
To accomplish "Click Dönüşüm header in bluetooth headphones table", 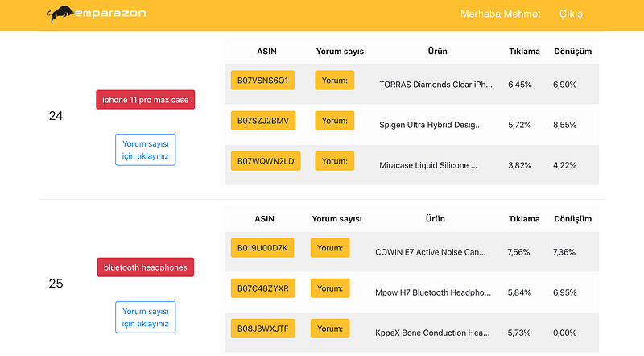I will (x=573, y=219).
